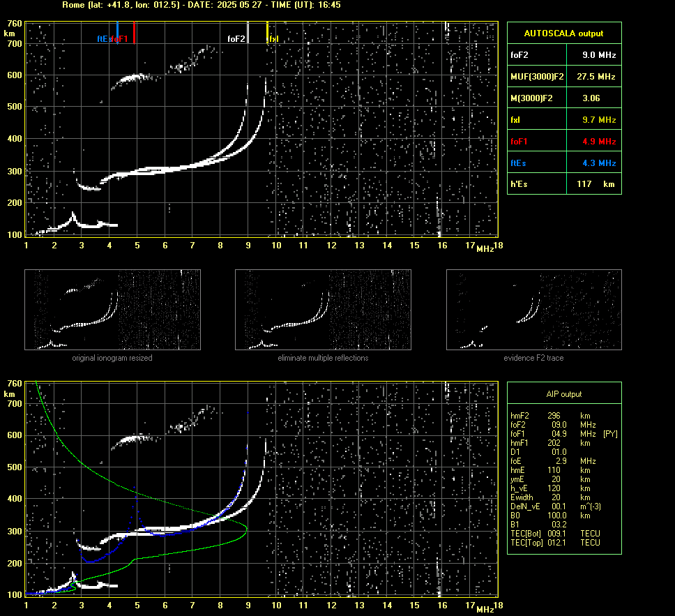Click the B0 value '100.0'
675x616 pixels.
pyautogui.click(x=556, y=516)
